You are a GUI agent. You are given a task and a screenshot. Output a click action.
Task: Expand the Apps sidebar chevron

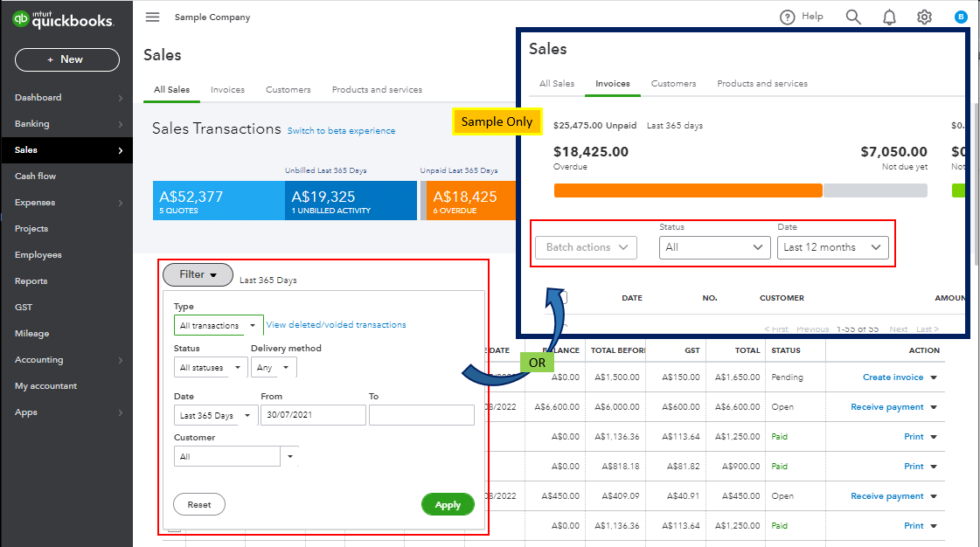coord(121,412)
